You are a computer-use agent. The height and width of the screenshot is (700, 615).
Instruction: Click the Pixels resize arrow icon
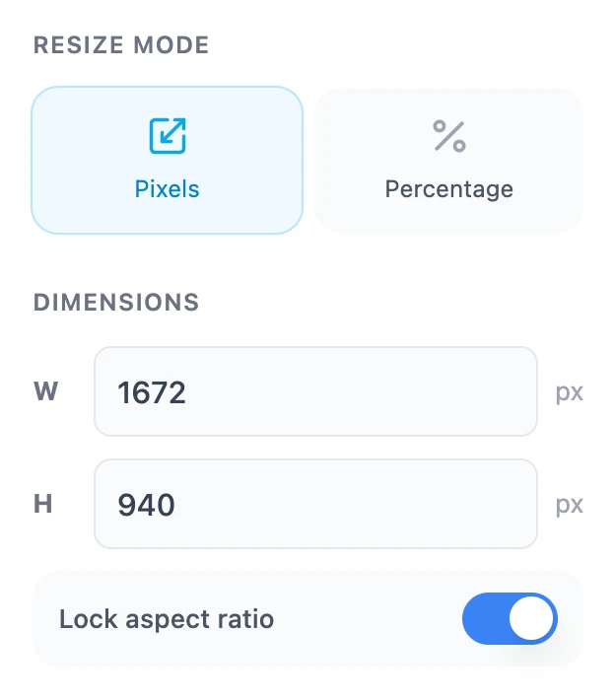168,136
